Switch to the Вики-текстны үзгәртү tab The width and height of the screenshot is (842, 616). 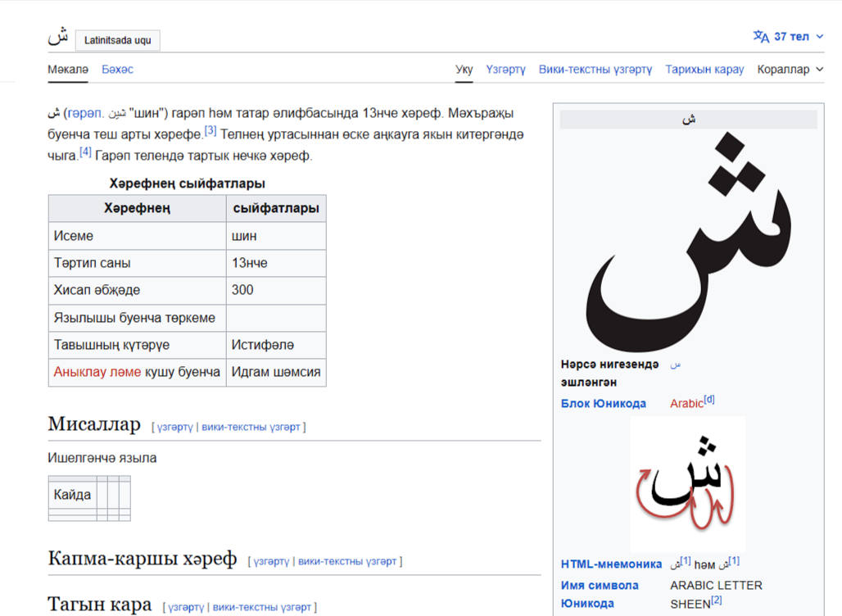click(595, 70)
